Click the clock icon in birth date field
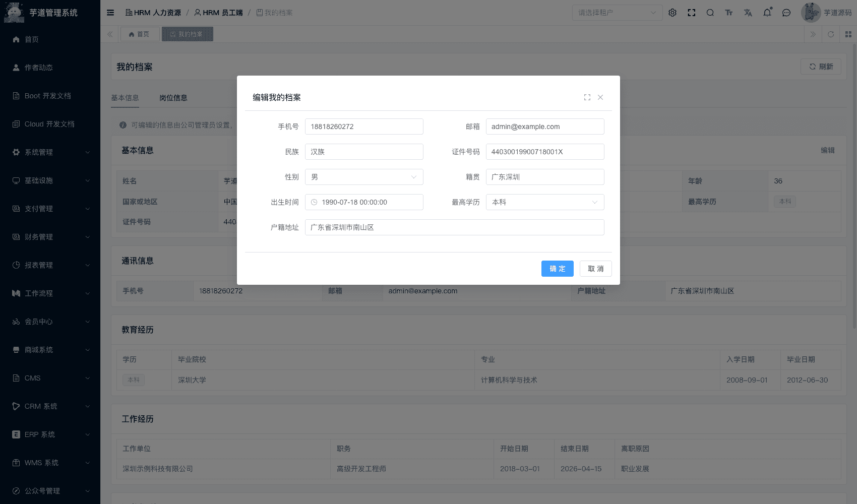Screen dimensions: 857x504 (x=314, y=202)
